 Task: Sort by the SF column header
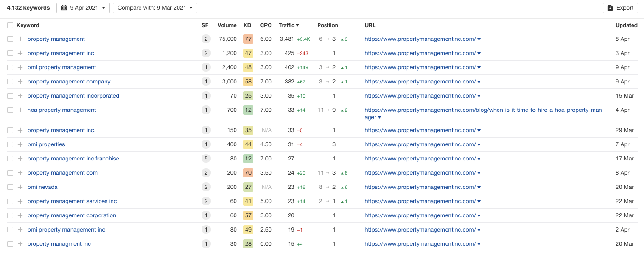[205, 25]
